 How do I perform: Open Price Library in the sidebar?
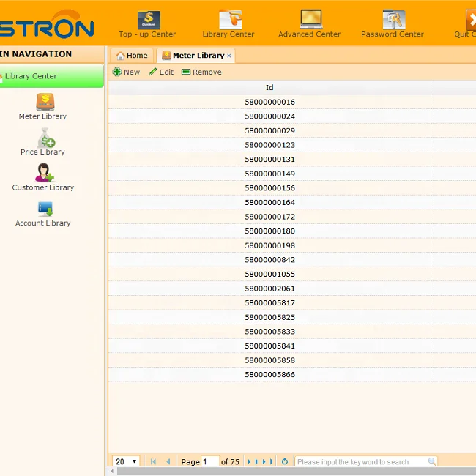click(x=43, y=141)
